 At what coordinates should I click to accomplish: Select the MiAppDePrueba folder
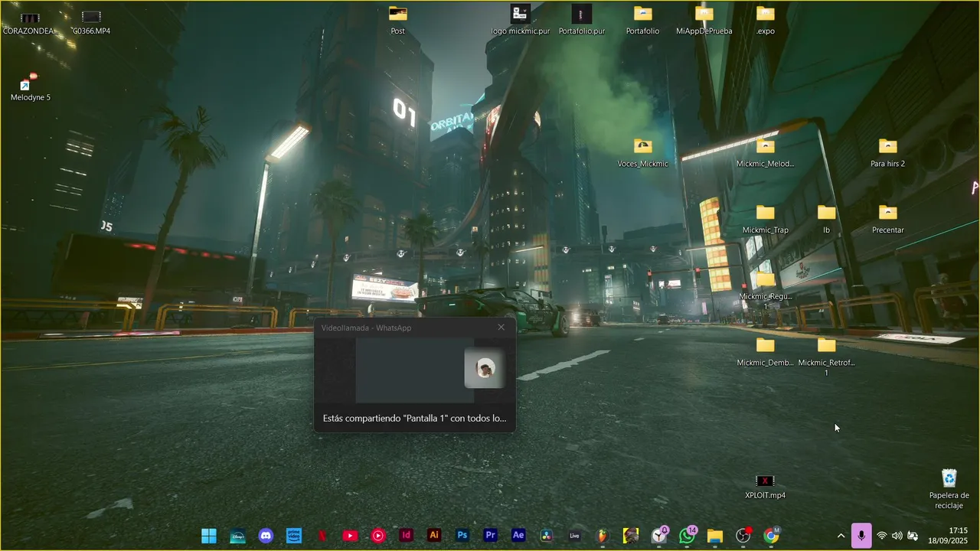click(x=704, y=21)
